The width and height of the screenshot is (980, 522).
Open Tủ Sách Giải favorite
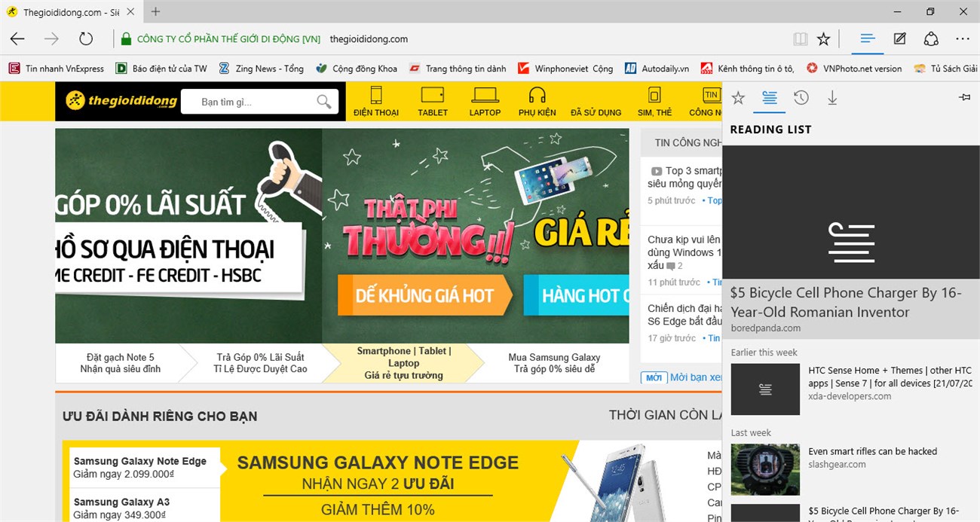point(945,69)
